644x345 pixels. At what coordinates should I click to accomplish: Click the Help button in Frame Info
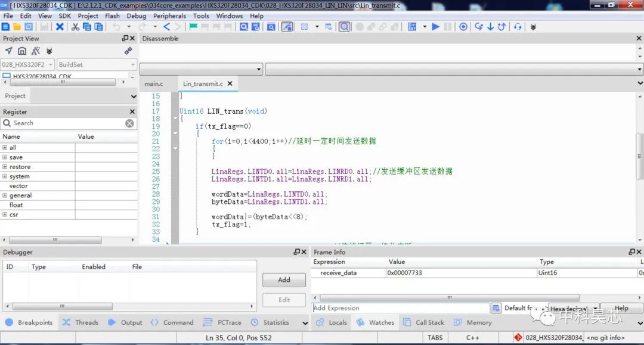621,307
